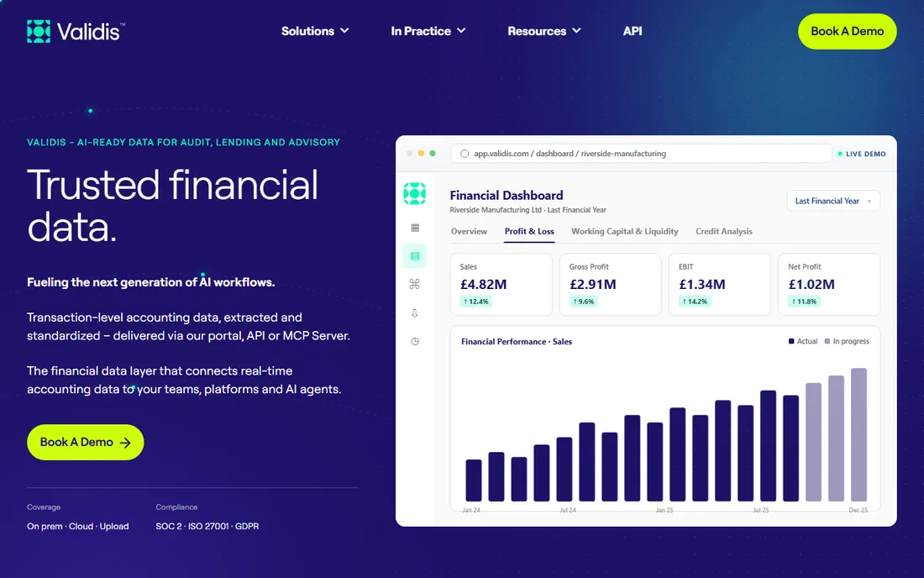Click the 'Trusted financial data.' headline
924x578 pixels.
click(x=173, y=206)
